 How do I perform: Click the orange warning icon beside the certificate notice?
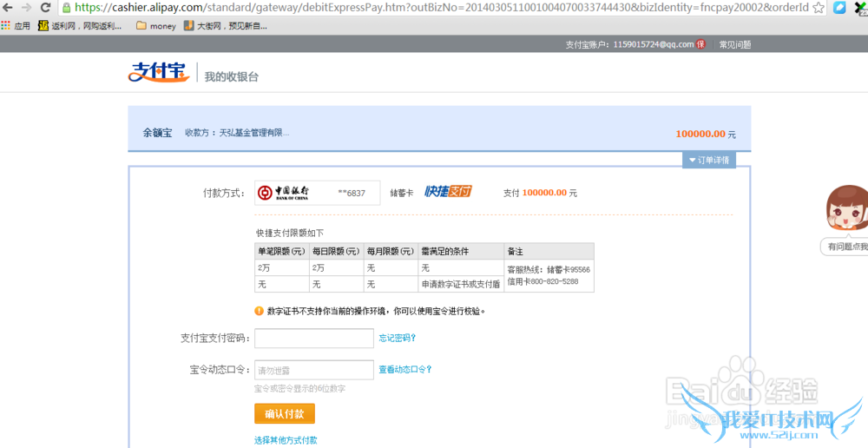coord(259,311)
